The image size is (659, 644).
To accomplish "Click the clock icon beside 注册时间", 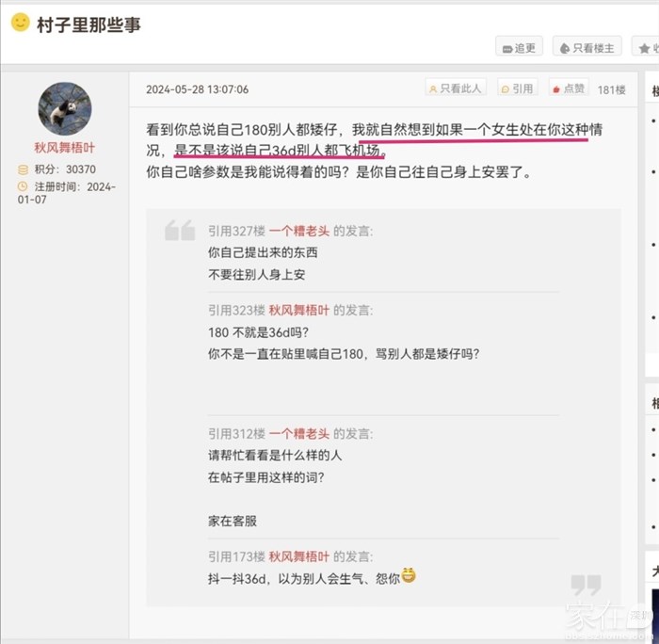I will (x=23, y=186).
